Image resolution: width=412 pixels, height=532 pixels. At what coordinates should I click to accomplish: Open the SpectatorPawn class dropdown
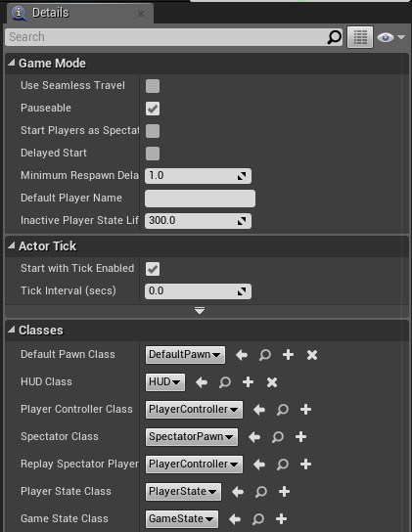coord(192,437)
